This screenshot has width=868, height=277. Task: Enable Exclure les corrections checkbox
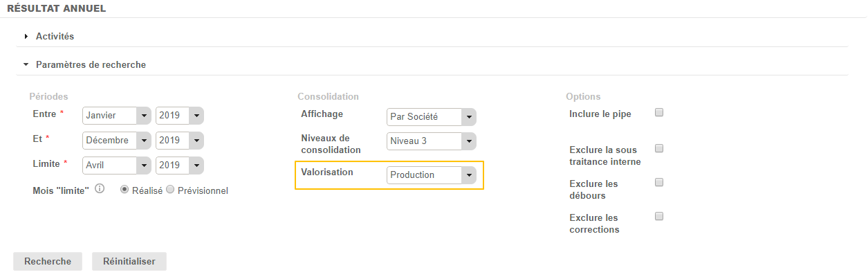coord(659,216)
